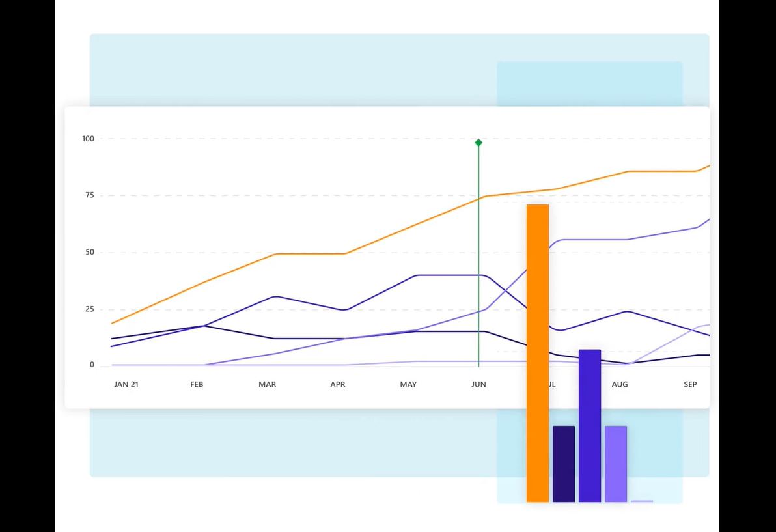
Task: Click the tiny lavender bar near SEP
Action: click(x=642, y=501)
